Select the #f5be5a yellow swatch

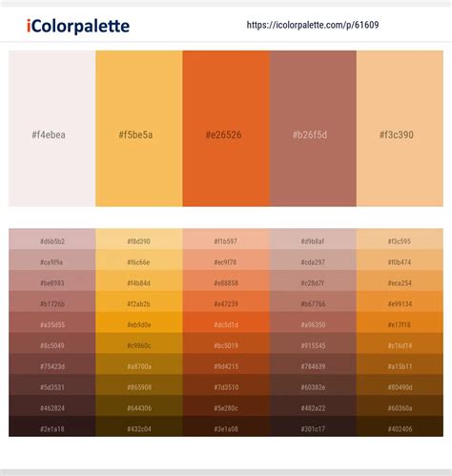139,129
